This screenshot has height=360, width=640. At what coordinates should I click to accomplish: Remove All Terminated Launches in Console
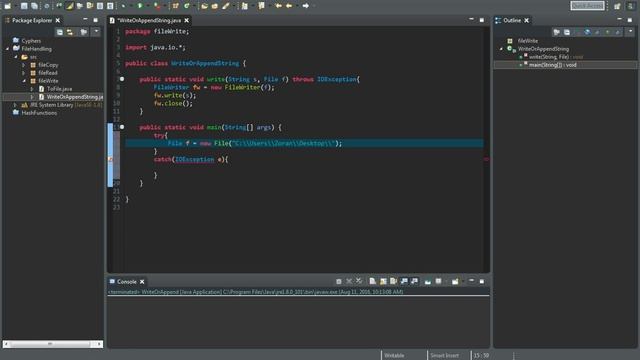359,281
